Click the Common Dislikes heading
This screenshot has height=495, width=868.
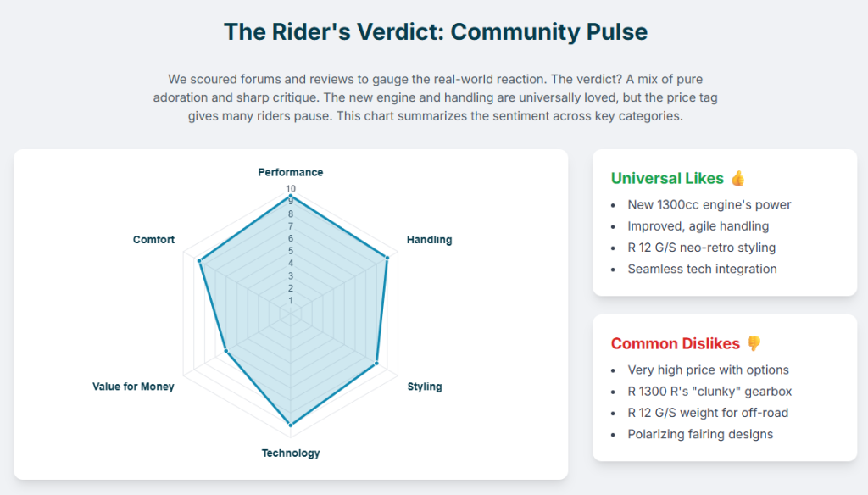coord(675,343)
